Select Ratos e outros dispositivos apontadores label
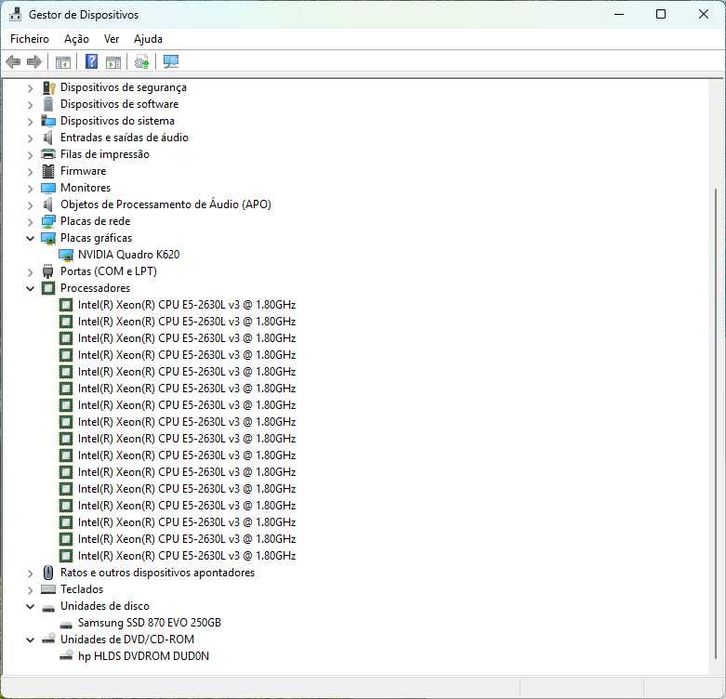 pos(157,573)
